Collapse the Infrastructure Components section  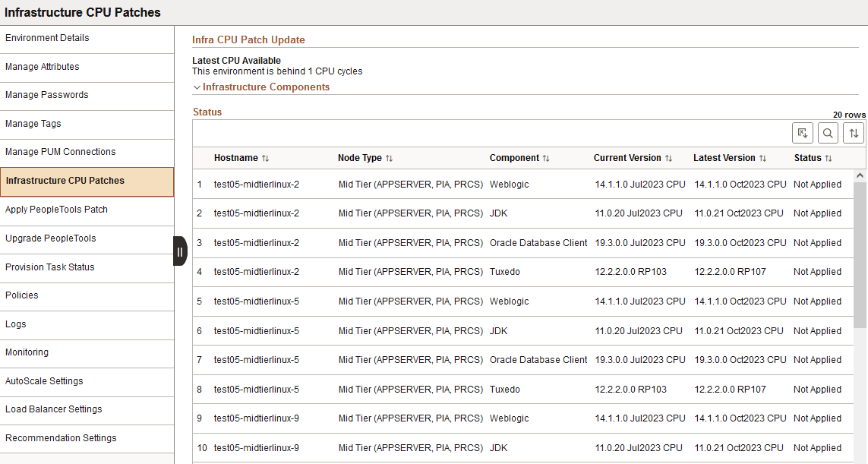coord(197,87)
